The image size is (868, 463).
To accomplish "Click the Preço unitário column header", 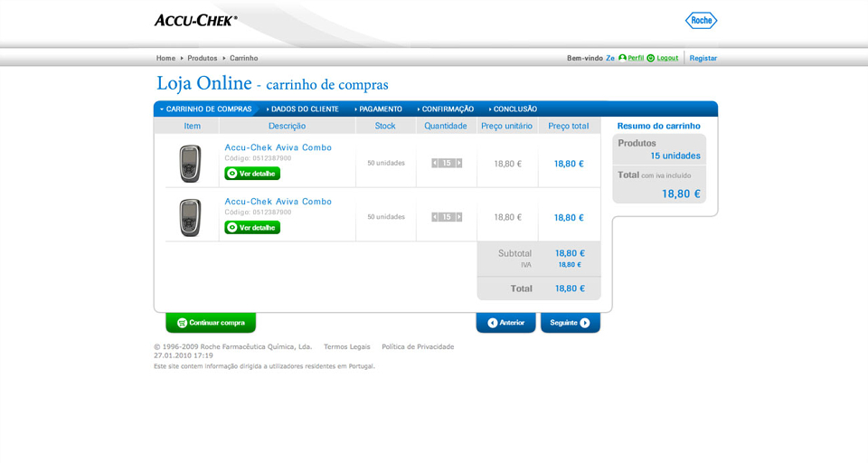I will 506,126.
